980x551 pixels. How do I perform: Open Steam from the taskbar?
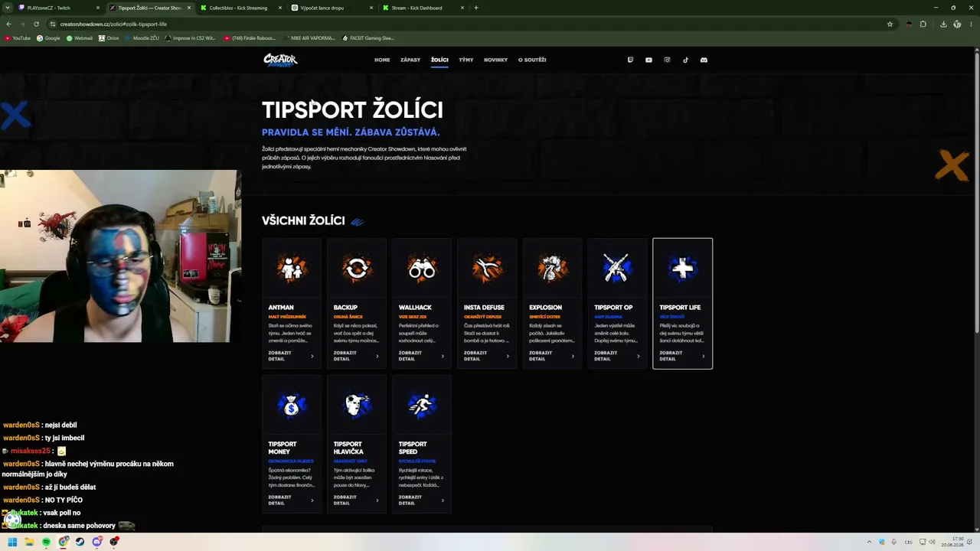pos(80,542)
